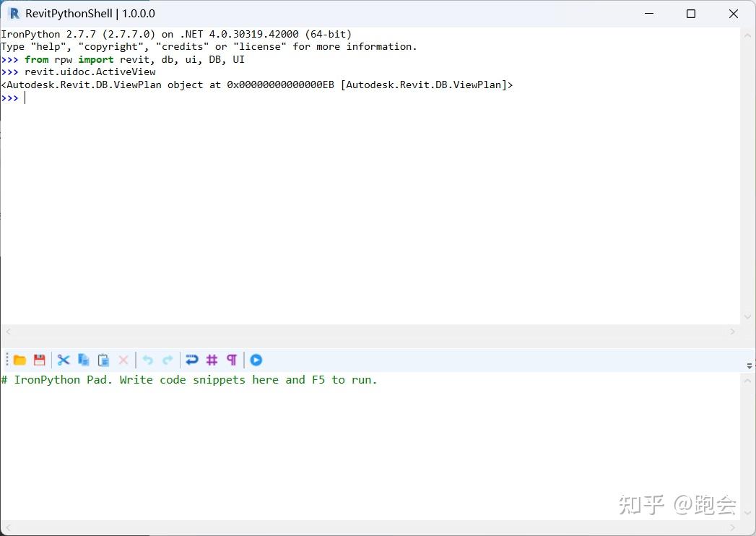Viewport: 756px width, 536px height.
Task: Toggle whitespace characters visibility
Action: point(231,360)
